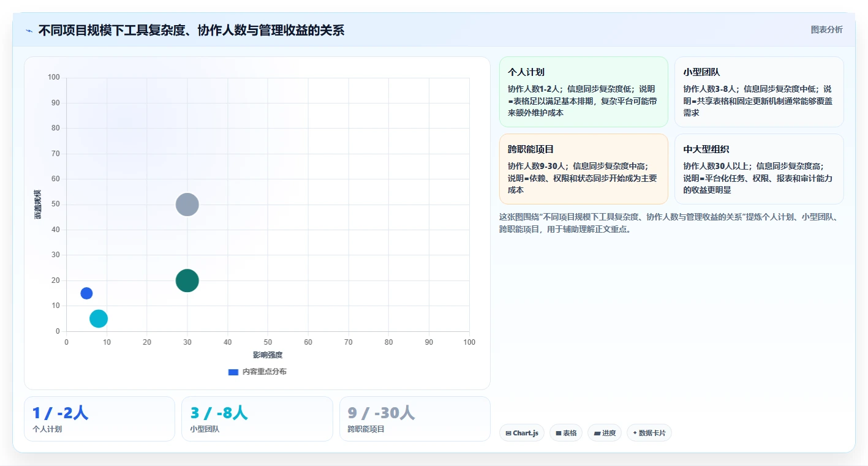
Task: Click the 进度 tag chip
Action: point(605,433)
